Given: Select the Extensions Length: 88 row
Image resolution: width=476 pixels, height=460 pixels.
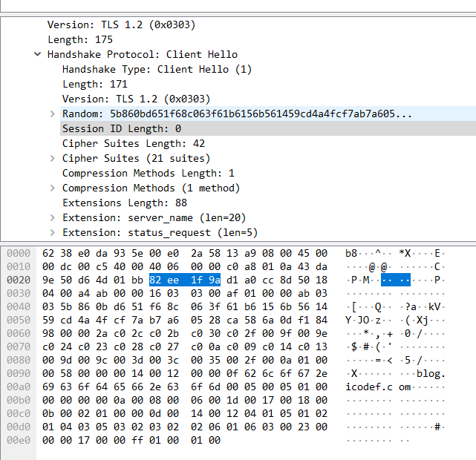Looking at the screenshot, I should (x=125, y=203).
